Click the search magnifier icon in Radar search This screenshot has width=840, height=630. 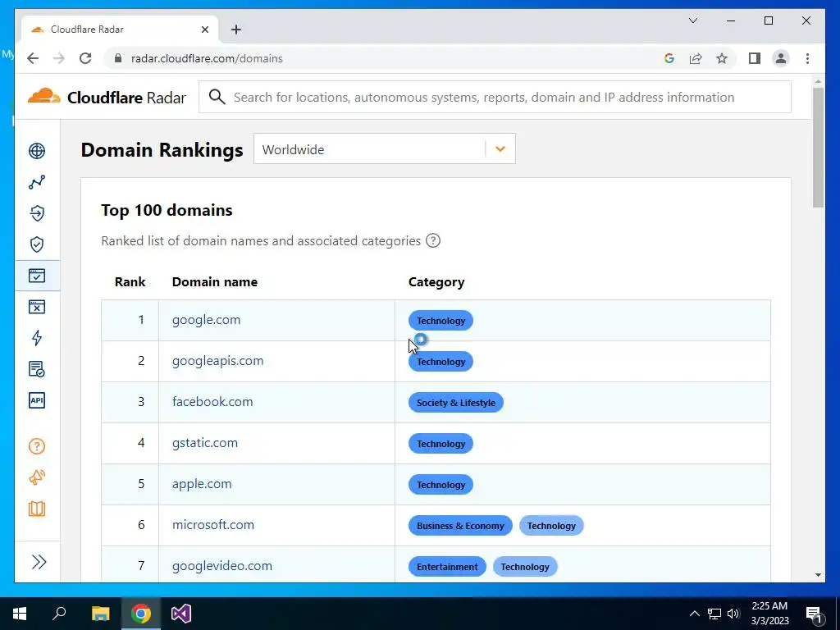coord(217,97)
